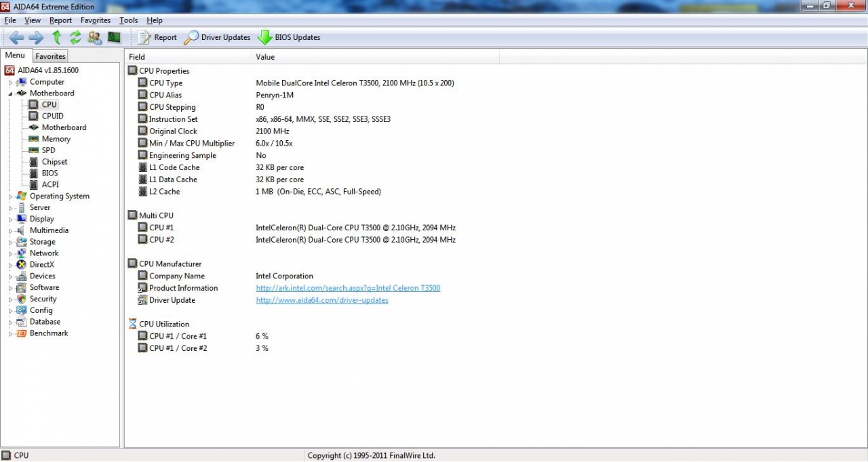
Task: Switch to the Favorites tab
Action: (x=51, y=56)
